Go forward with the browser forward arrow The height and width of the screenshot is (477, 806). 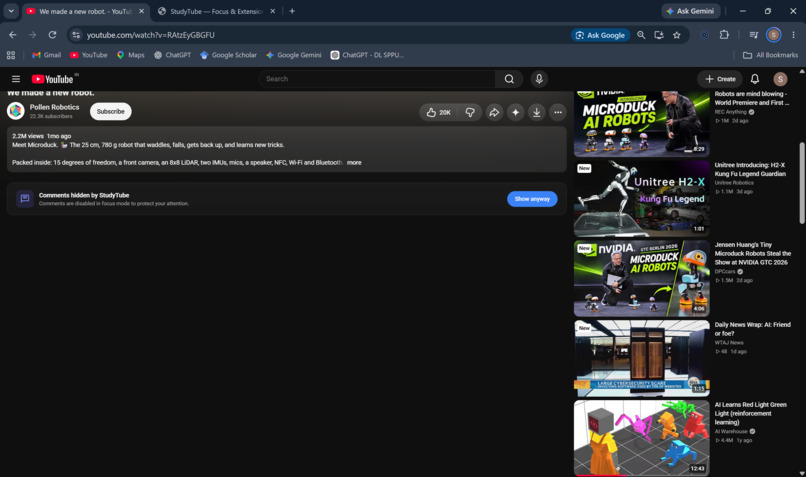(32, 35)
